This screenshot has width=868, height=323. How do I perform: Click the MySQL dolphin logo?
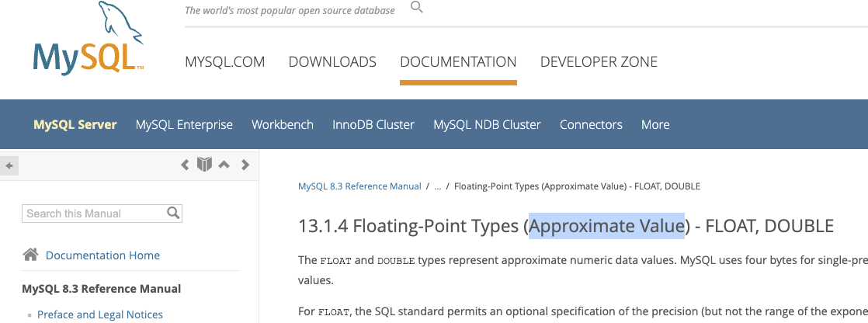pos(89,38)
